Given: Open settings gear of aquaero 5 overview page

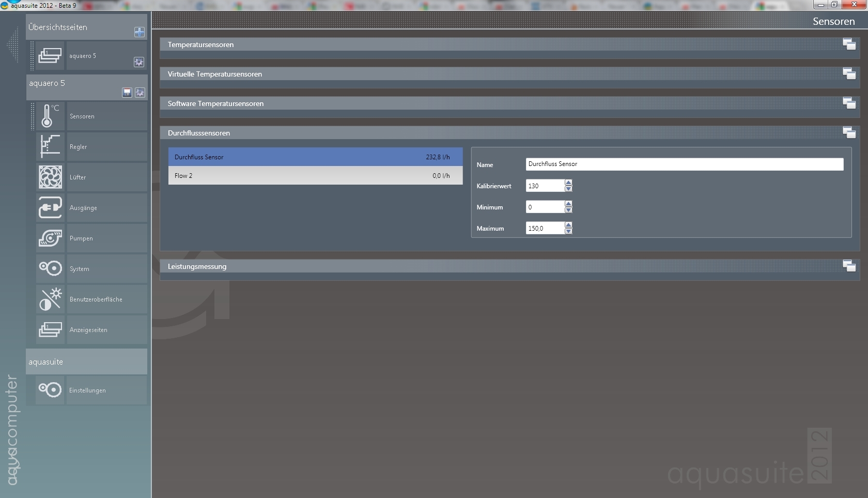Looking at the screenshot, I should tap(139, 62).
